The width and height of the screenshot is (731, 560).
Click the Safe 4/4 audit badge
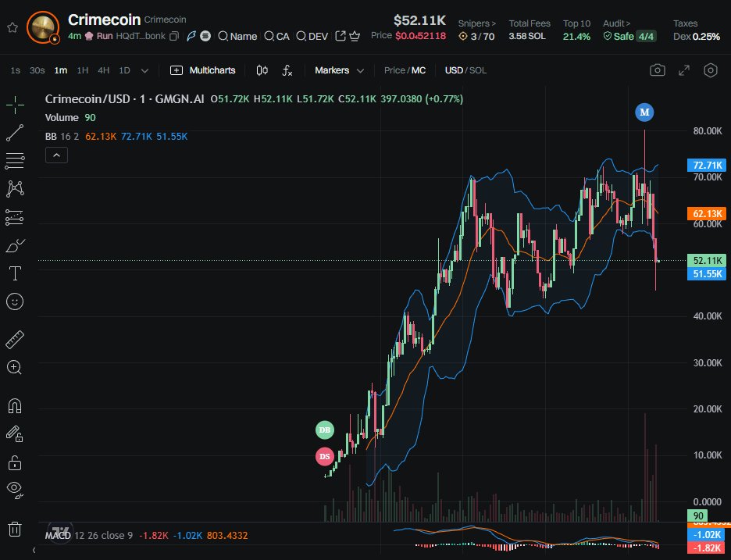click(629, 36)
